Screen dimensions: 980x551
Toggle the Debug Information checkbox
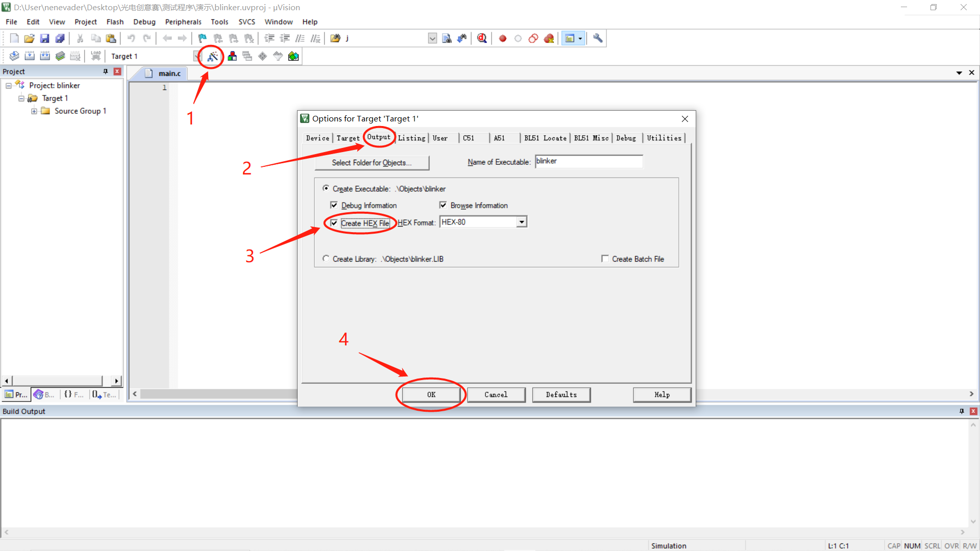tap(334, 205)
